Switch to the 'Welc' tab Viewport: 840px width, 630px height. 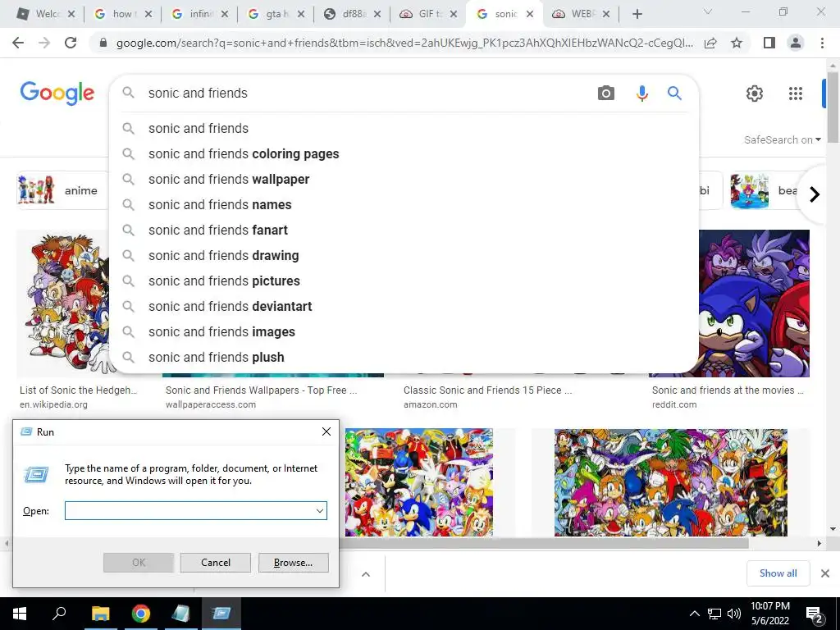pos(46,15)
